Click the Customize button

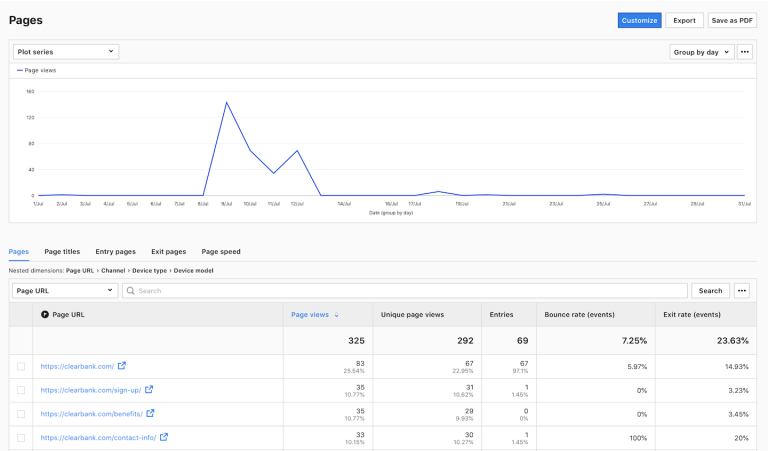[x=639, y=20]
